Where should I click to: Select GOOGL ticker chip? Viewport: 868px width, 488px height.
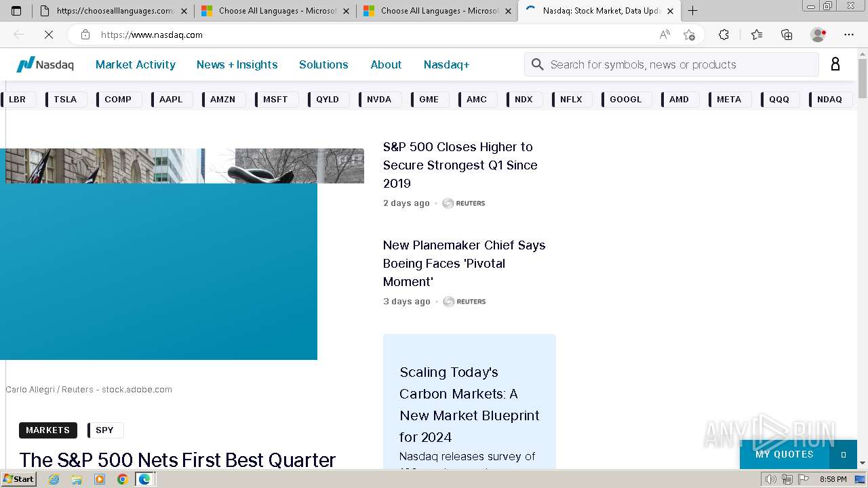coord(626,99)
